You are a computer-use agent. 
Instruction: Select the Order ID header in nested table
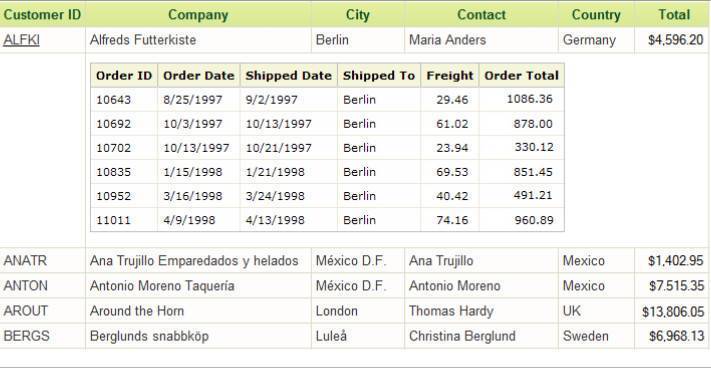point(124,76)
